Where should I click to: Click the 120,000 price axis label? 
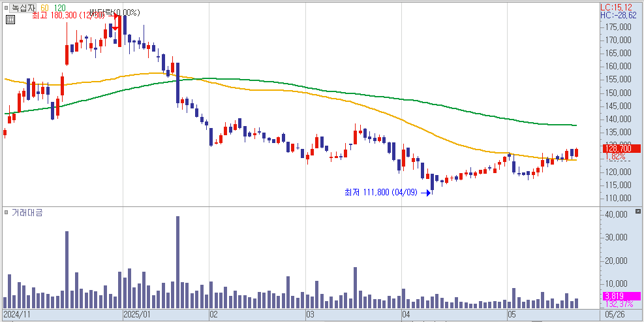619,172
